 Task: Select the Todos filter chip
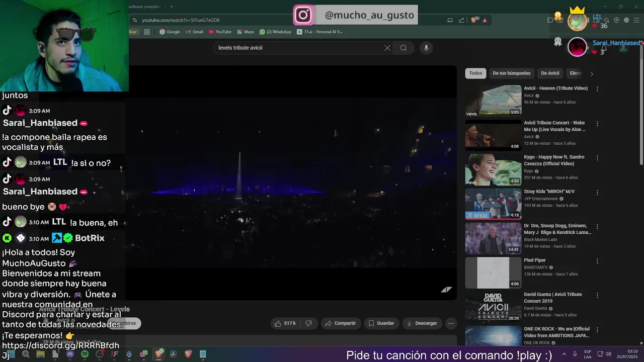pyautogui.click(x=475, y=73)
